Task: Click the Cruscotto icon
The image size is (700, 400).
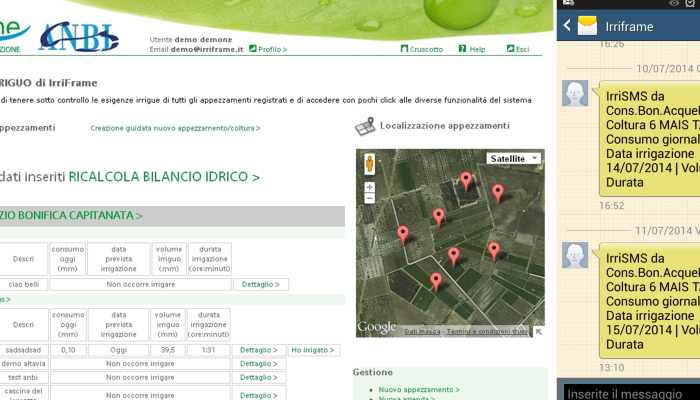Action: coord(404,48)
